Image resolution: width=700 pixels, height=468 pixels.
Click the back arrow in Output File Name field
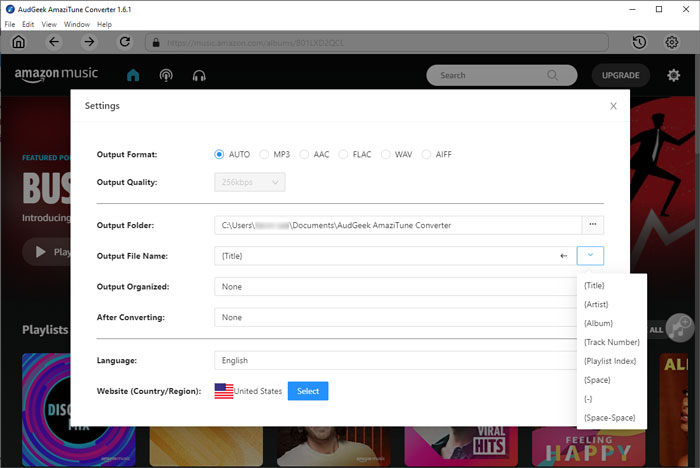click(x=564, y=256)
